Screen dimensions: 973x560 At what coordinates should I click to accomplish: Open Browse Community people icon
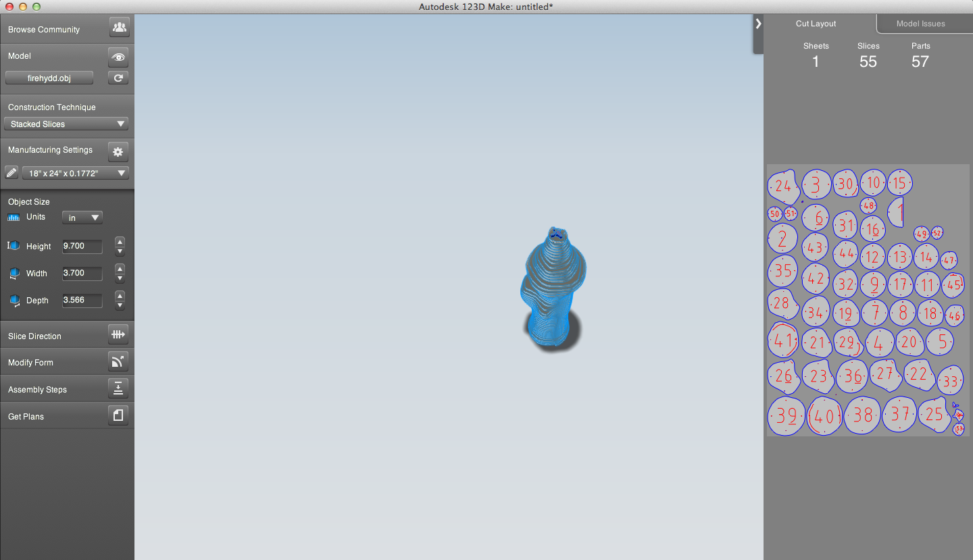tap(119, 28)
